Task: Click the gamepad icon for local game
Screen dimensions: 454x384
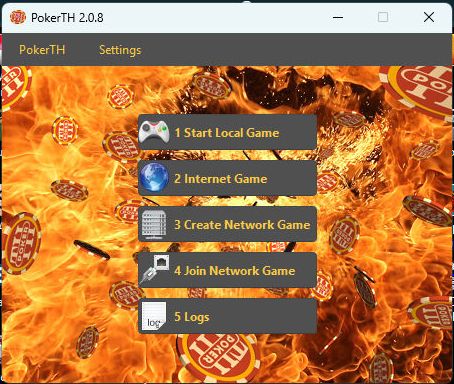Action: point(154,132)
